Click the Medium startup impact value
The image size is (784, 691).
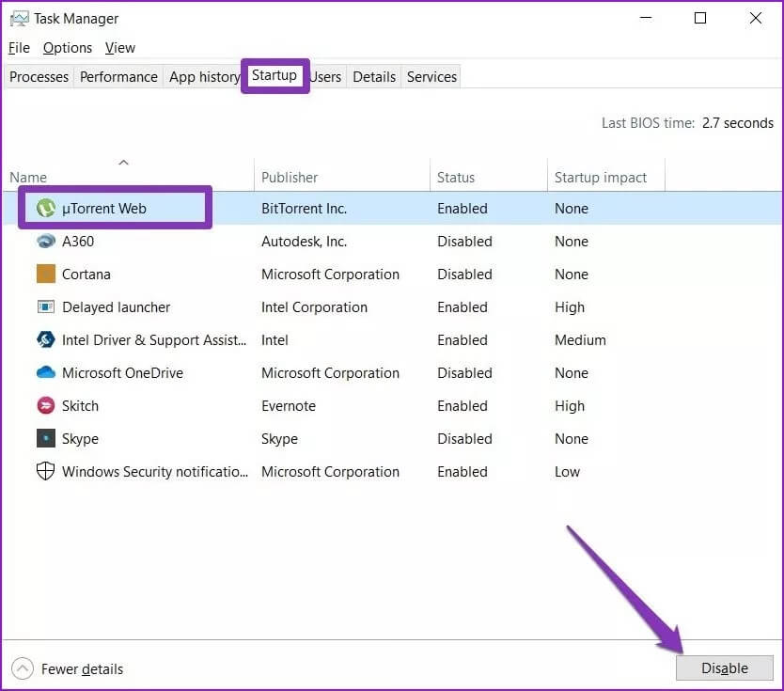[580, 340]
